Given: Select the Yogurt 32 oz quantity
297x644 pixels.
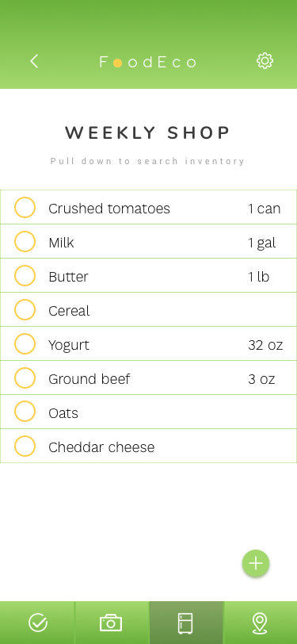Looking at the screenshot, I should 265,345.
